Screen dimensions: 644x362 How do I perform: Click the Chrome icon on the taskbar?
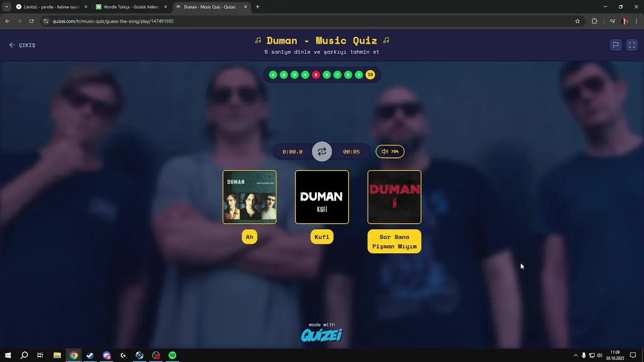[x=74, y=355]
